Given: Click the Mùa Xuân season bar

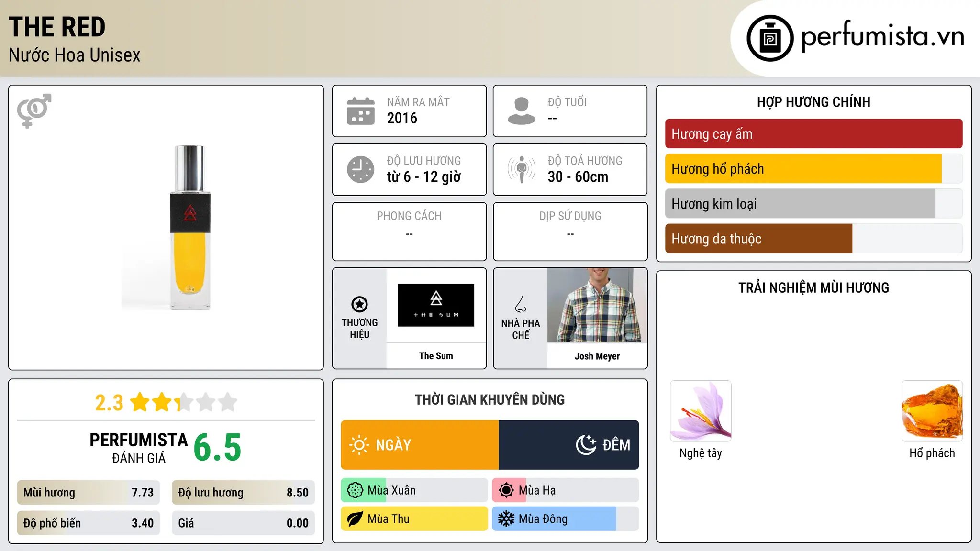Looking at the screenshot, I should [x=414, y=490].
